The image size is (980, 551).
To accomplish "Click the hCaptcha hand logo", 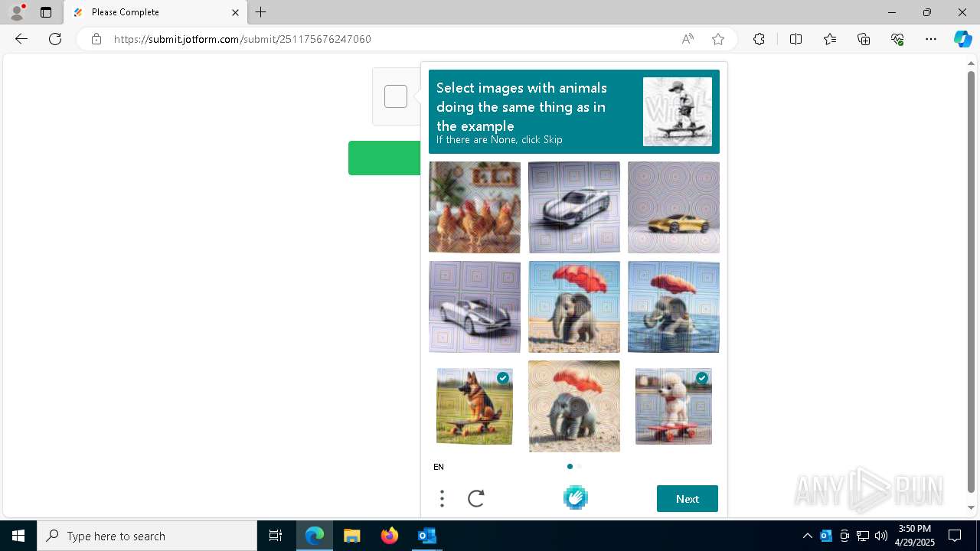I will click(576, 498).
